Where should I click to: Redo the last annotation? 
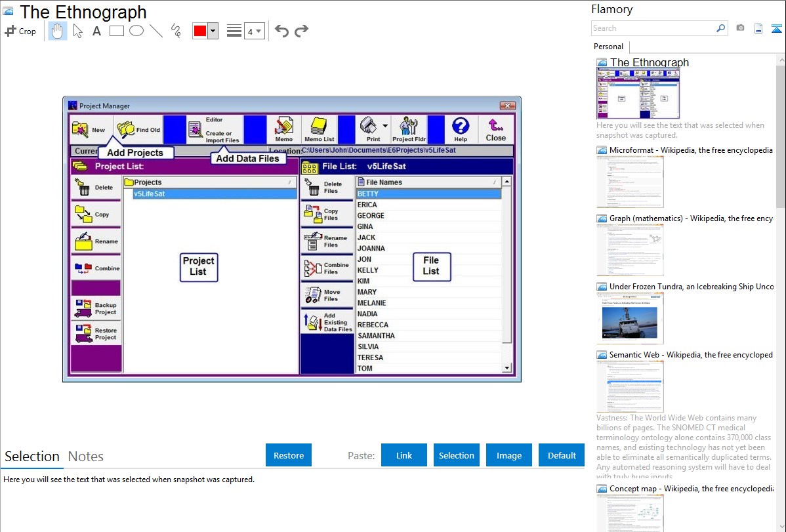click(x=301, y=31)
